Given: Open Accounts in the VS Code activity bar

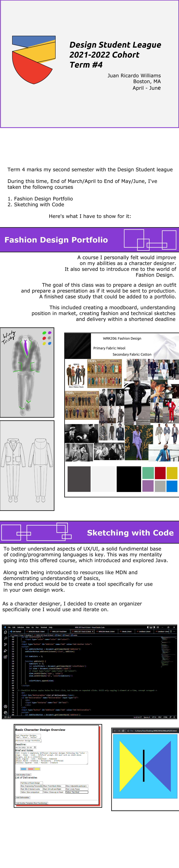Looking at the screenshot, I should point(5,707).
